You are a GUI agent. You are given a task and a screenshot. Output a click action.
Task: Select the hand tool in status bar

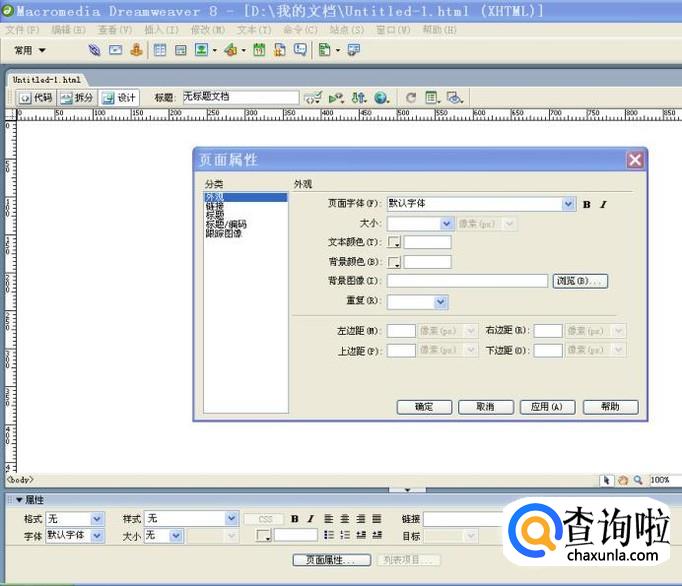pos(622,480)
